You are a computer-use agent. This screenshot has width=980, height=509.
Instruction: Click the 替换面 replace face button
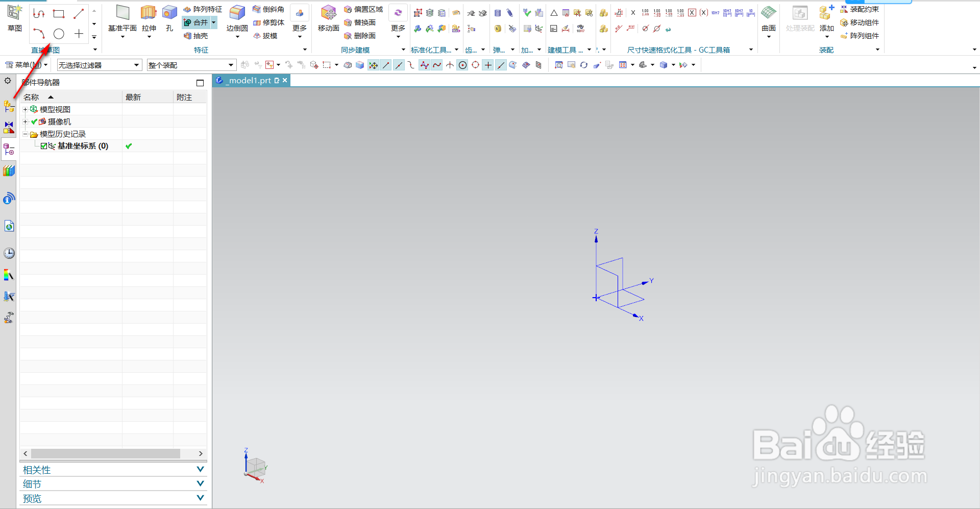tap(360, 22)
